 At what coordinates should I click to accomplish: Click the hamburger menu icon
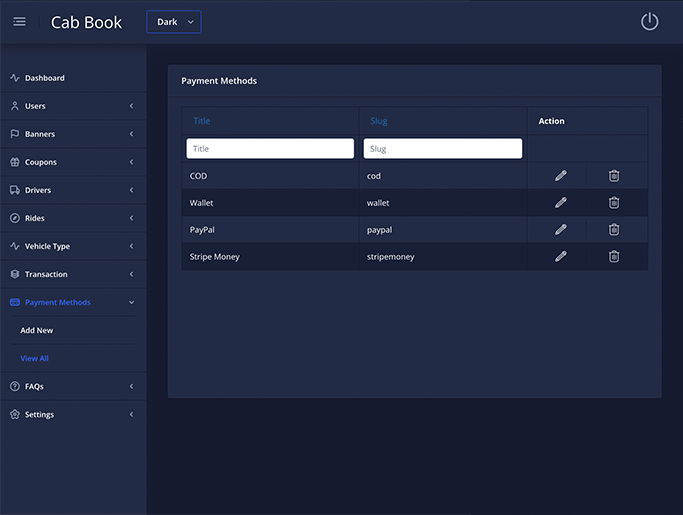tap(19, 22)
